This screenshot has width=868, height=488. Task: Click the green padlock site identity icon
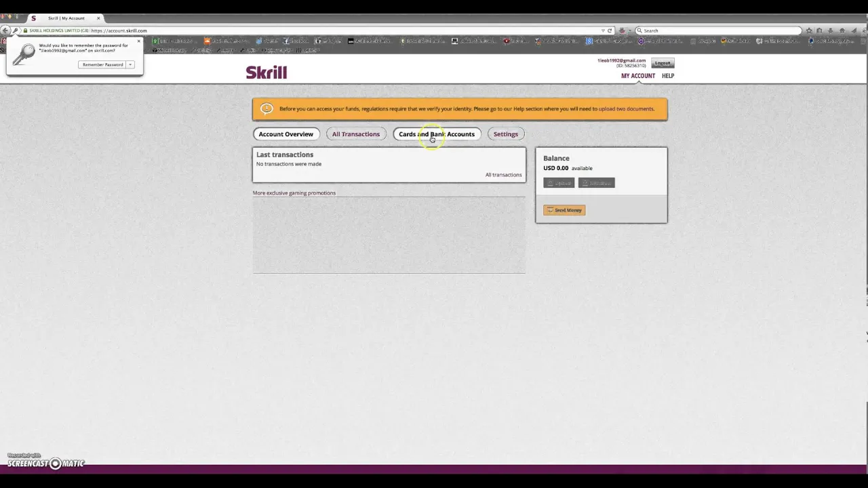[x=25, y=30]
